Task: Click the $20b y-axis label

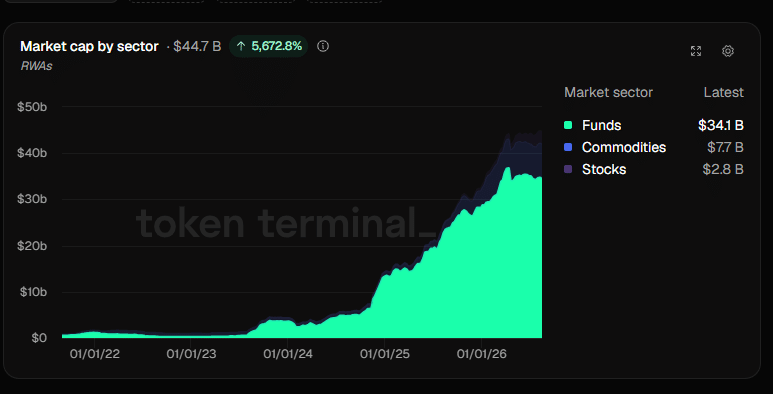Action: click(32, 246)
